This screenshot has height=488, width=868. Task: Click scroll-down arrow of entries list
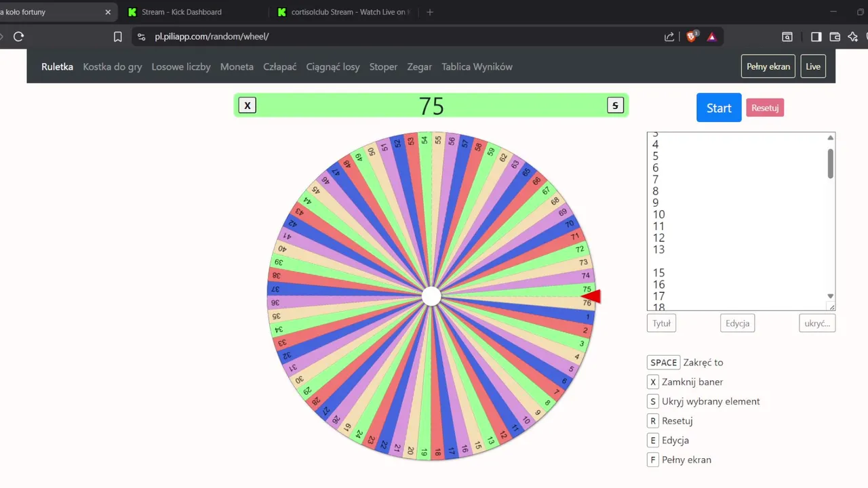click(831, 296)
